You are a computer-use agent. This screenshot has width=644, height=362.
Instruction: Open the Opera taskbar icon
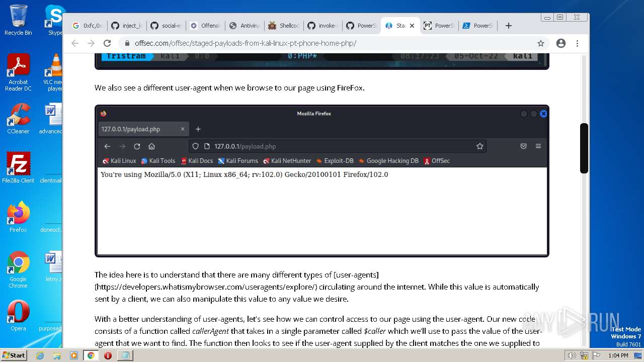point(108,355)
